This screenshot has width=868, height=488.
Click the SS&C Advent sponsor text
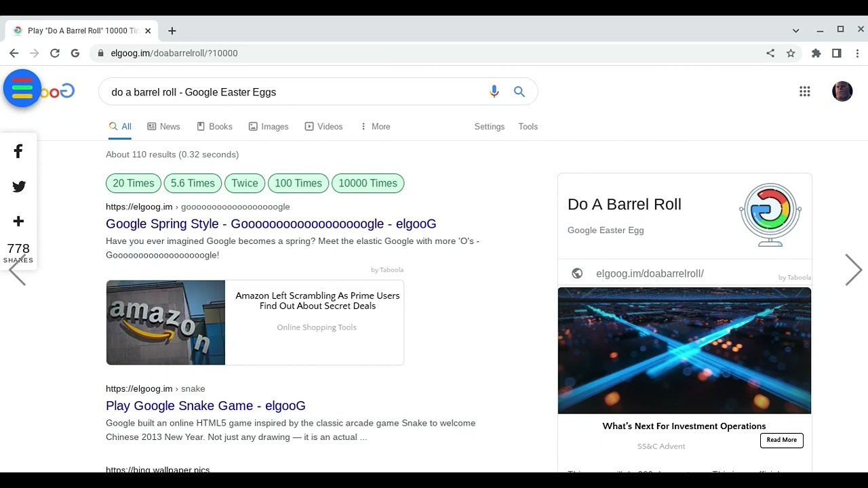pos(661,447)
